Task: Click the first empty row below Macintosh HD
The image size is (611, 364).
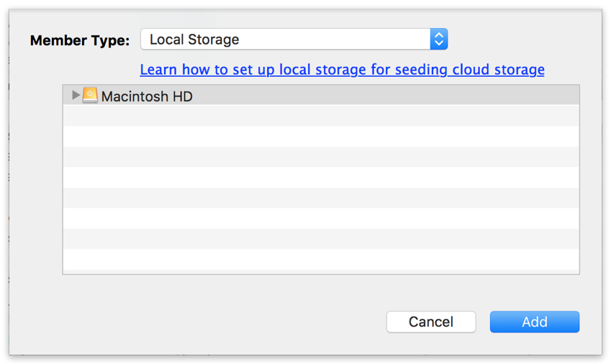Action: 321,116
